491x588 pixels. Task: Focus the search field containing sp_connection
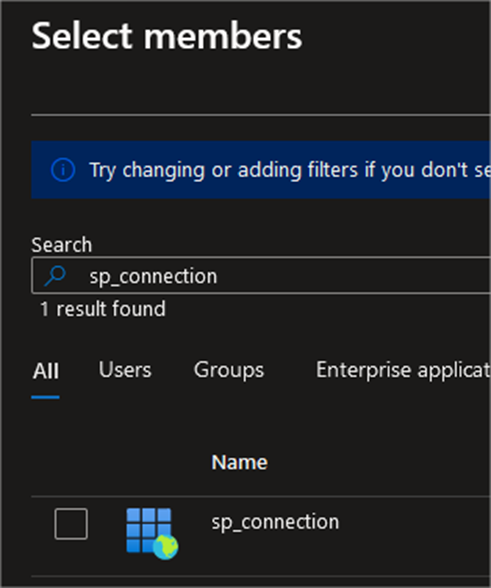click(261, 276)
